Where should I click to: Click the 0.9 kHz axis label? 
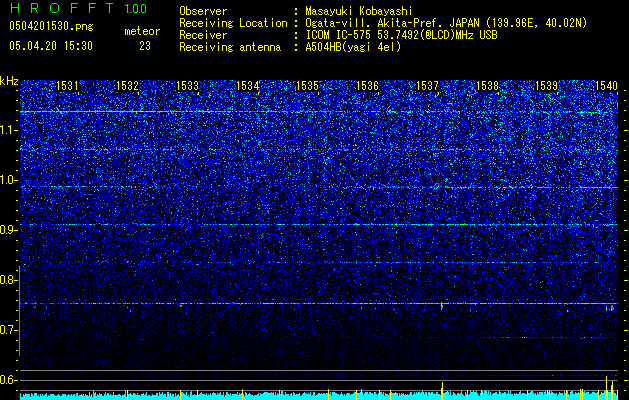click(x=9, y=230)
